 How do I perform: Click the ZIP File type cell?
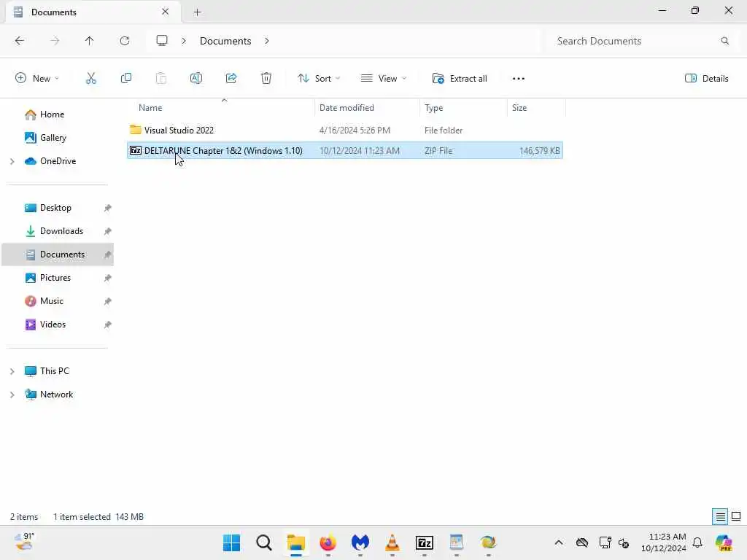[x=438, y=151]
